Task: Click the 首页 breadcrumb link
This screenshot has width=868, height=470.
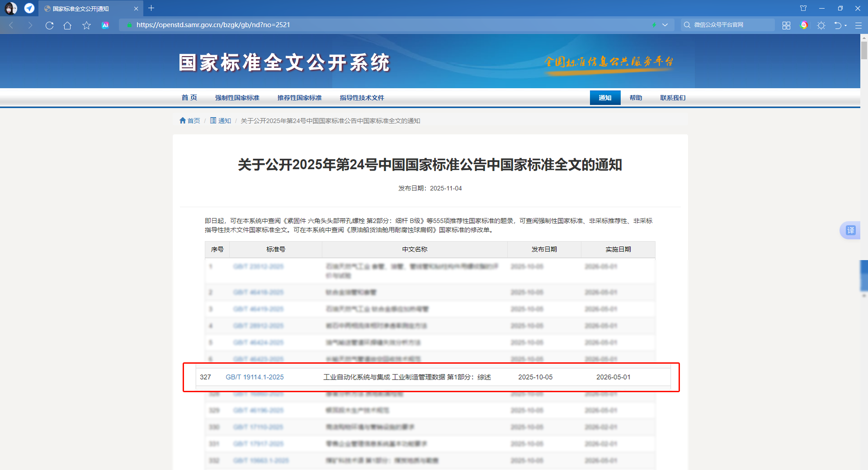Action: tap(194, 121)
